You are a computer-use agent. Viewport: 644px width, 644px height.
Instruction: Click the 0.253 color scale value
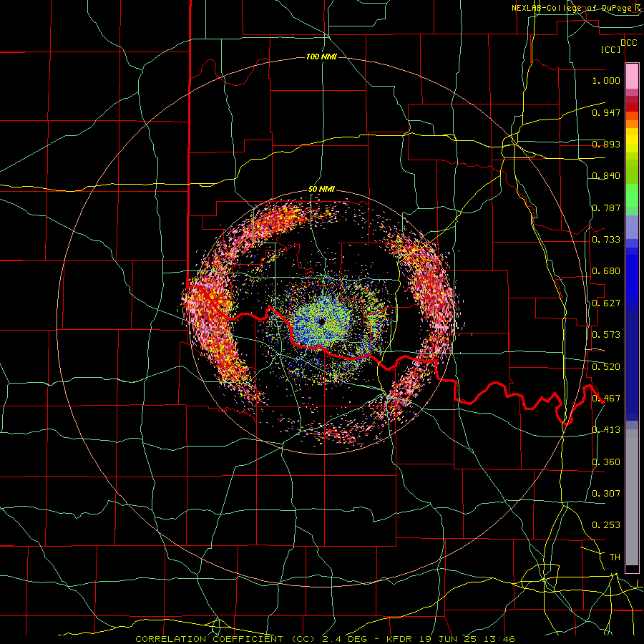(606, 525)
